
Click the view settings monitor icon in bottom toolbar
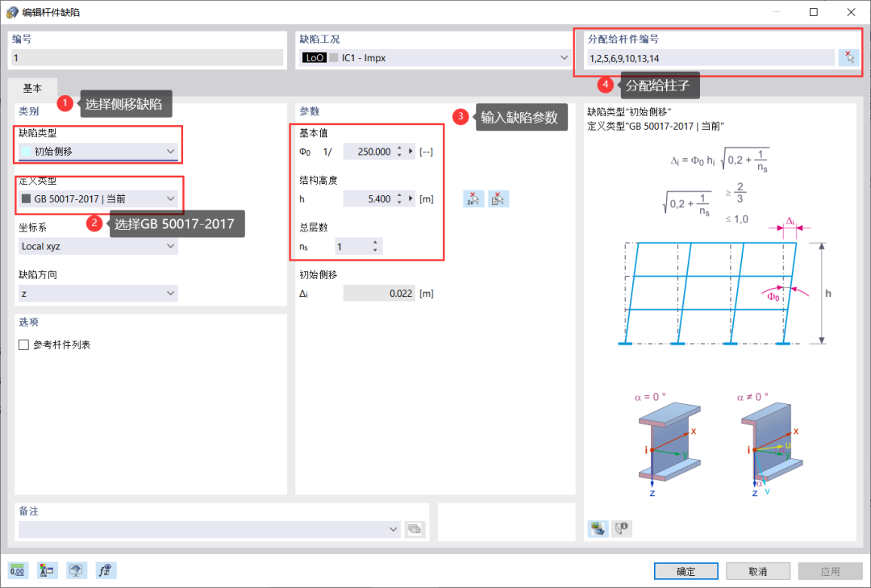(76, 570)
